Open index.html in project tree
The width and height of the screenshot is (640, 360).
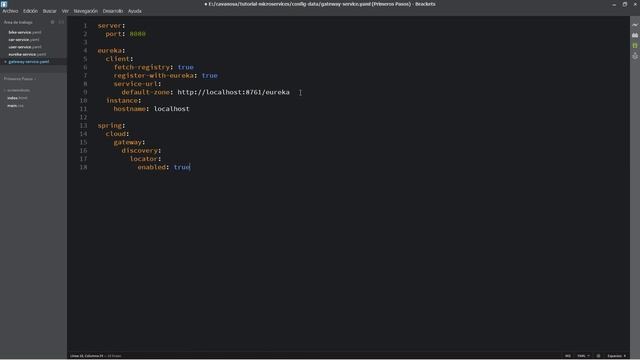click(17, 98)
